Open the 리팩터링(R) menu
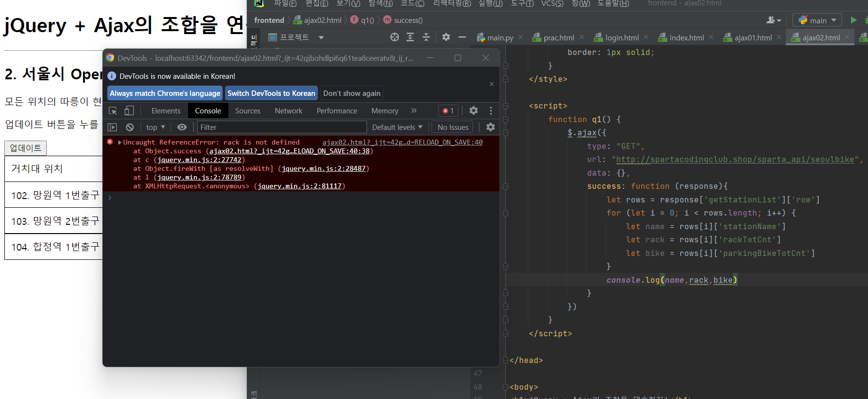 tap(452, 3)
